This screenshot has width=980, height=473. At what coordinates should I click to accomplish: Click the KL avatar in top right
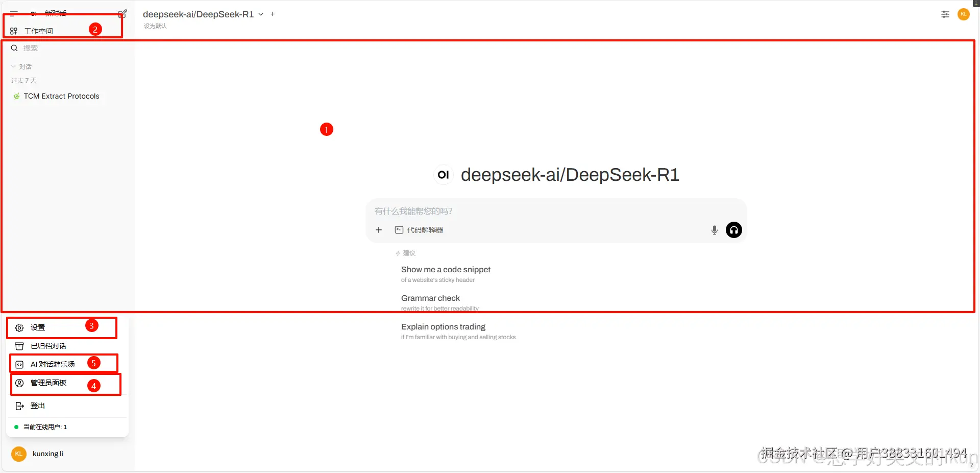[x=964, y=14]
